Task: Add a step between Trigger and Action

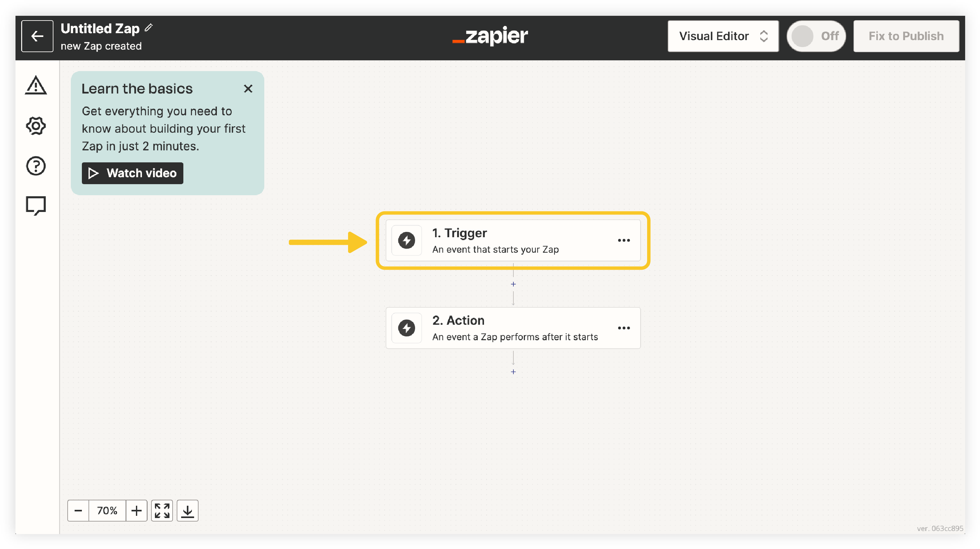Action: pyautogui.click(x=513, y=284)
